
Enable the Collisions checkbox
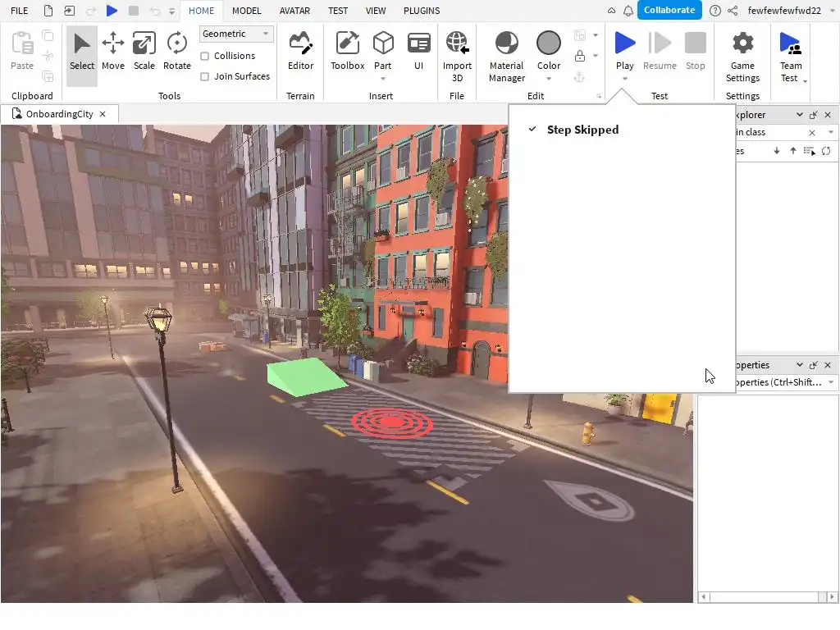pyautogui.click(x=204, y=56)
